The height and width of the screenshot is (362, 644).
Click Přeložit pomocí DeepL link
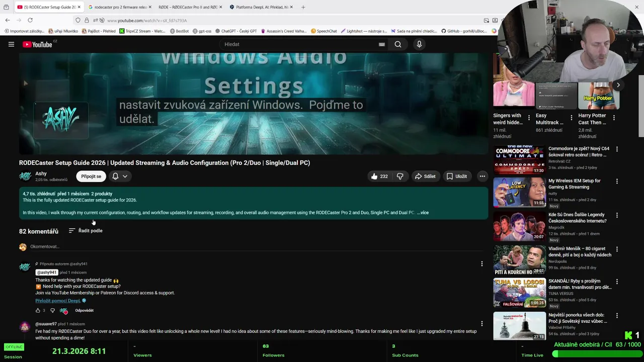pyautogui.click(x=58, y=301)
